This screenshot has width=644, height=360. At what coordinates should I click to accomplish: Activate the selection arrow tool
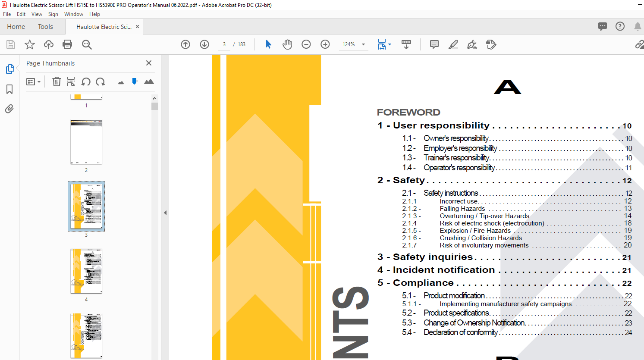point(268,44)
